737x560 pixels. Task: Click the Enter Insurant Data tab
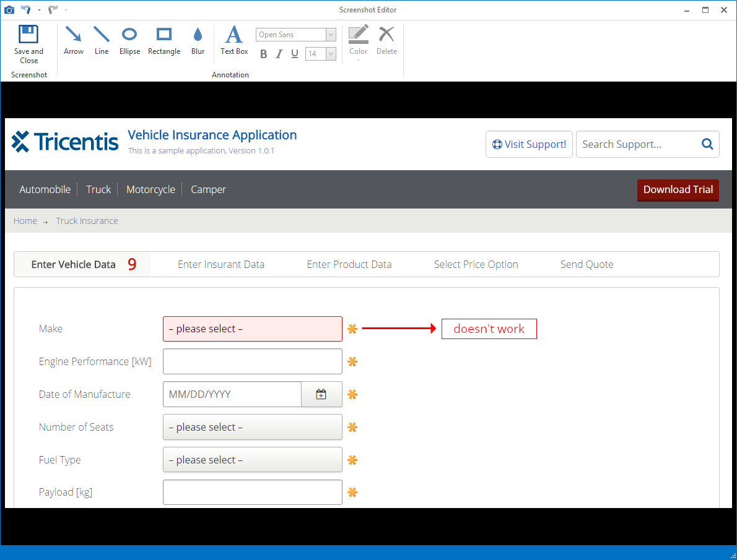coord(220,264)
